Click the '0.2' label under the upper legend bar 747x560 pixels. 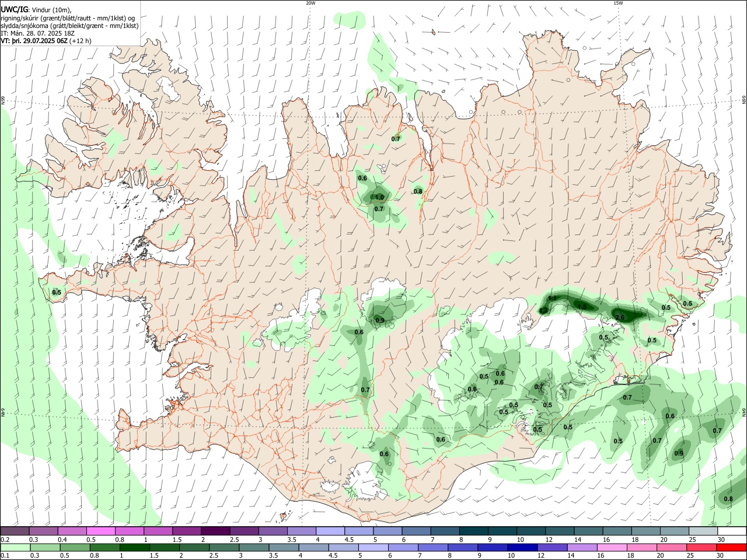pos(5,540)
